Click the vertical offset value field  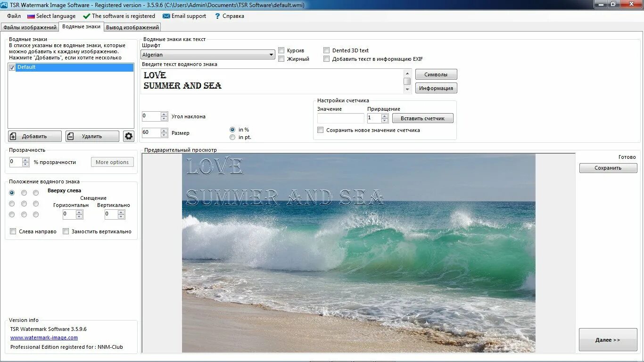click(111, 214)
